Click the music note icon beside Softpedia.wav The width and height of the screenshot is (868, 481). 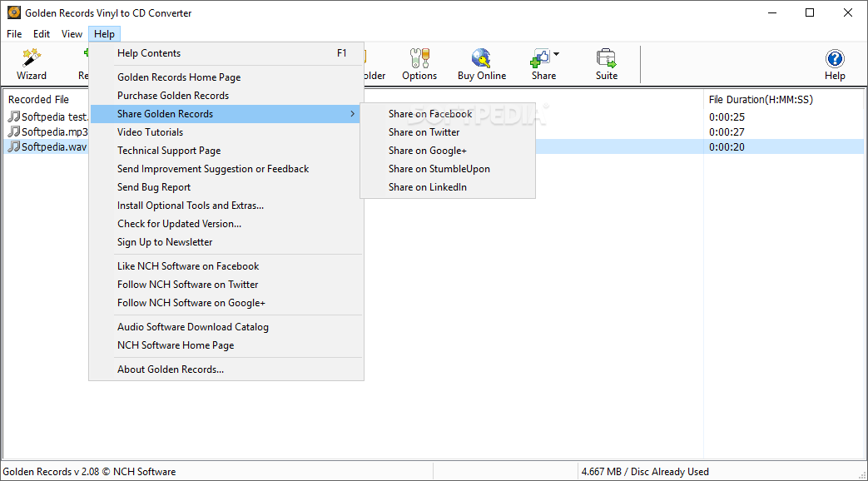[14, 146]
